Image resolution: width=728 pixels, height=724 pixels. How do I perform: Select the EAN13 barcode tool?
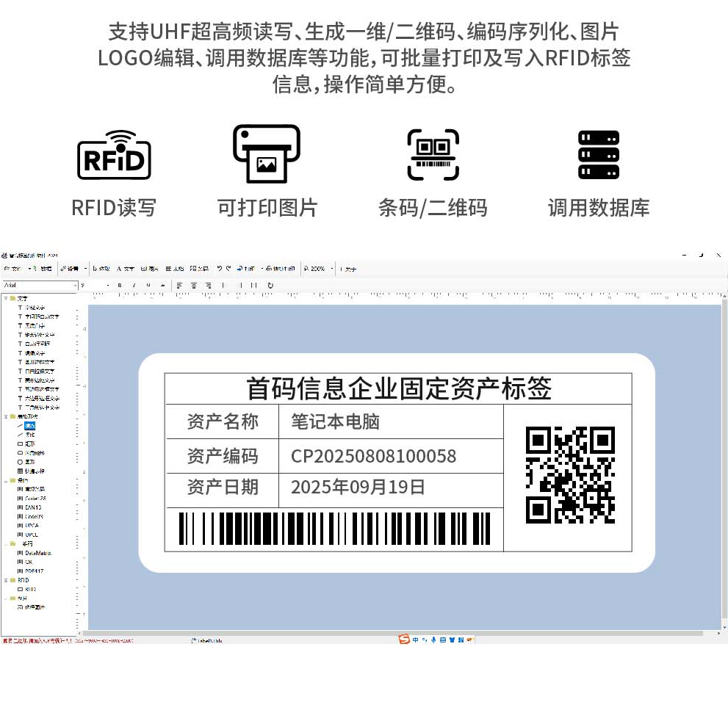pos(33,507)
